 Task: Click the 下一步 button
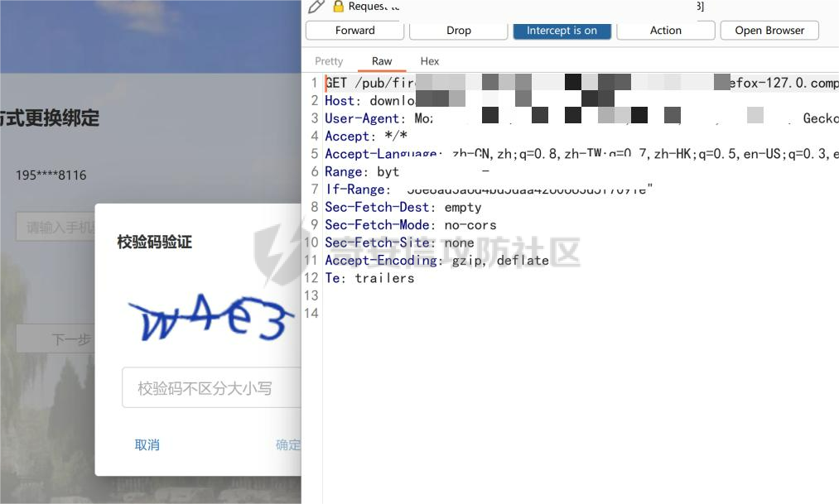click(70, 339)
